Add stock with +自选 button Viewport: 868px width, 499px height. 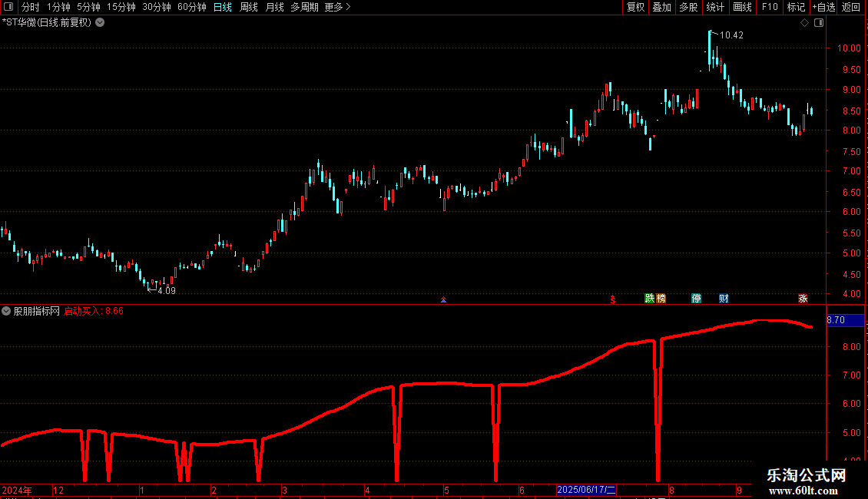(x=823, y=7)
